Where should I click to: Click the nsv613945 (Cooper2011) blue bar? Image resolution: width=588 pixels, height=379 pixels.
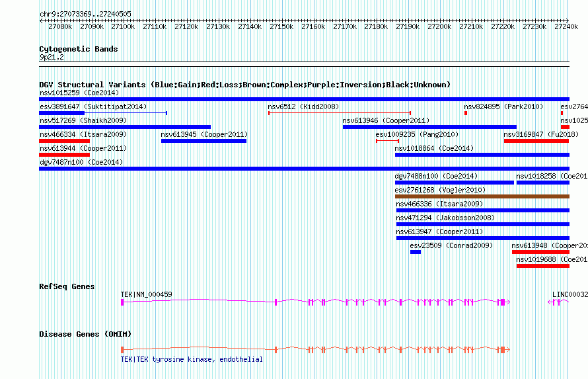click(x=203, y=141)
